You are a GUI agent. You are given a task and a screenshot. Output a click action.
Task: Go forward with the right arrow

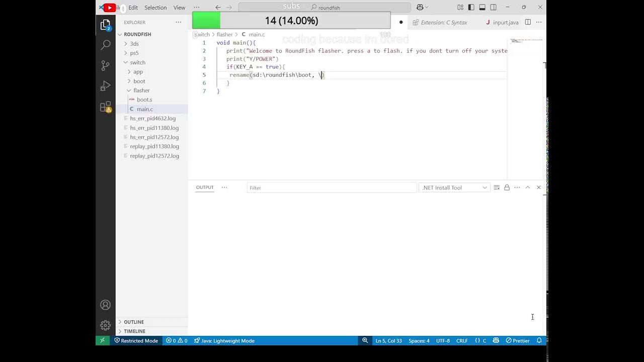click(229, 8)
